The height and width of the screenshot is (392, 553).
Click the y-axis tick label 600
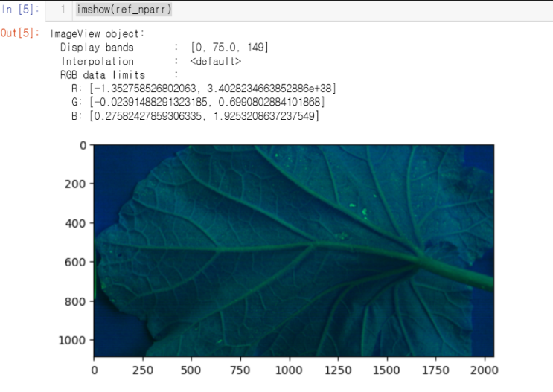tap(75, 263)
